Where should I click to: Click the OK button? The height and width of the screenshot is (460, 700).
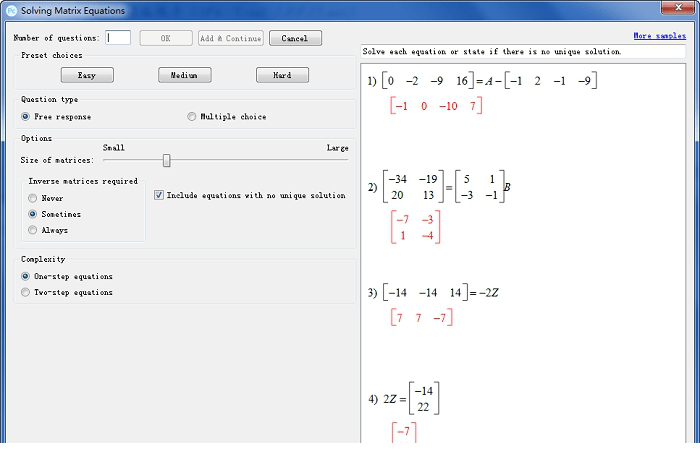[x=166, y=38]
